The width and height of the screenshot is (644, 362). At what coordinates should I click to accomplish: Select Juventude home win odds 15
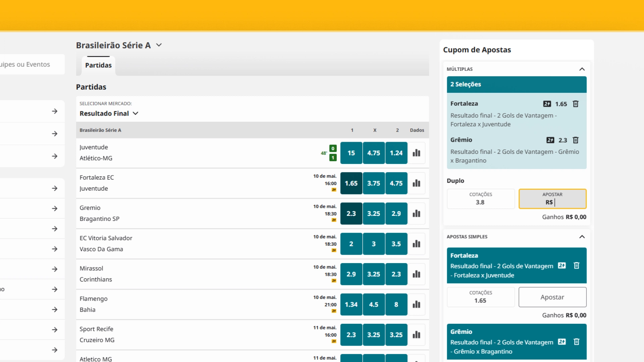point(351,153)
